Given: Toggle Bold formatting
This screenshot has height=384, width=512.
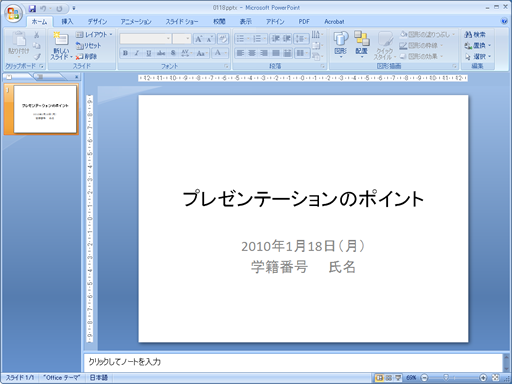Looking at the screenshot, I should 125,53.
